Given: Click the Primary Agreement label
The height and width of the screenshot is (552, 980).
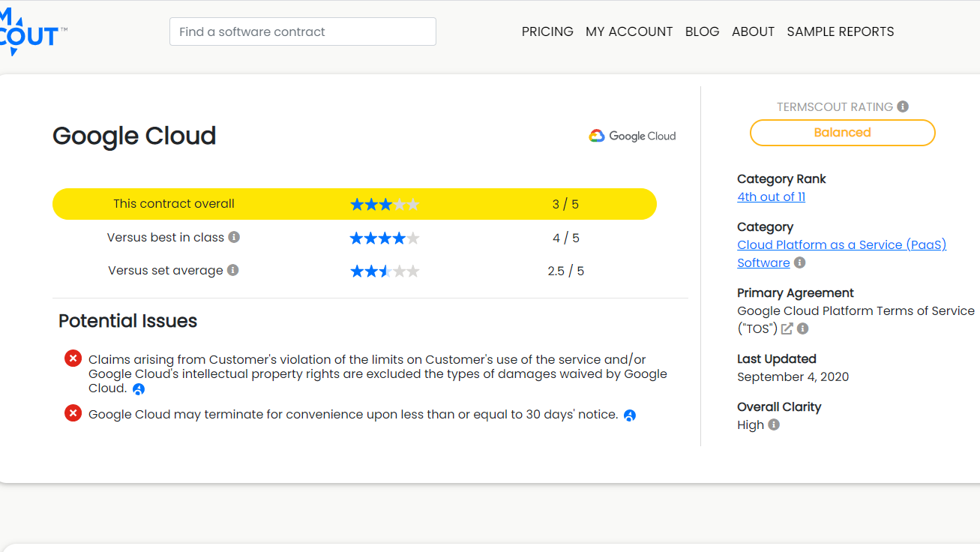Looking at the screenshot, I should [796, 292].
